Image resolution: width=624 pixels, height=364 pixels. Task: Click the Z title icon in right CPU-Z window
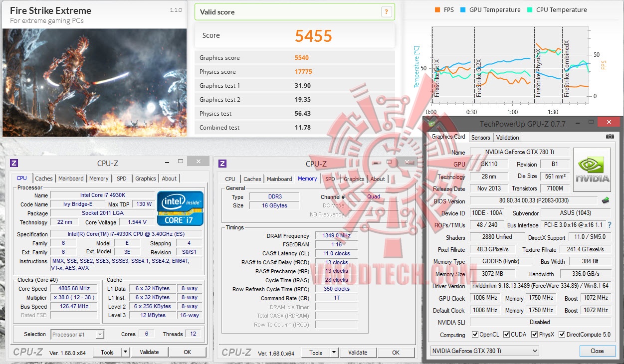(222, 163)
